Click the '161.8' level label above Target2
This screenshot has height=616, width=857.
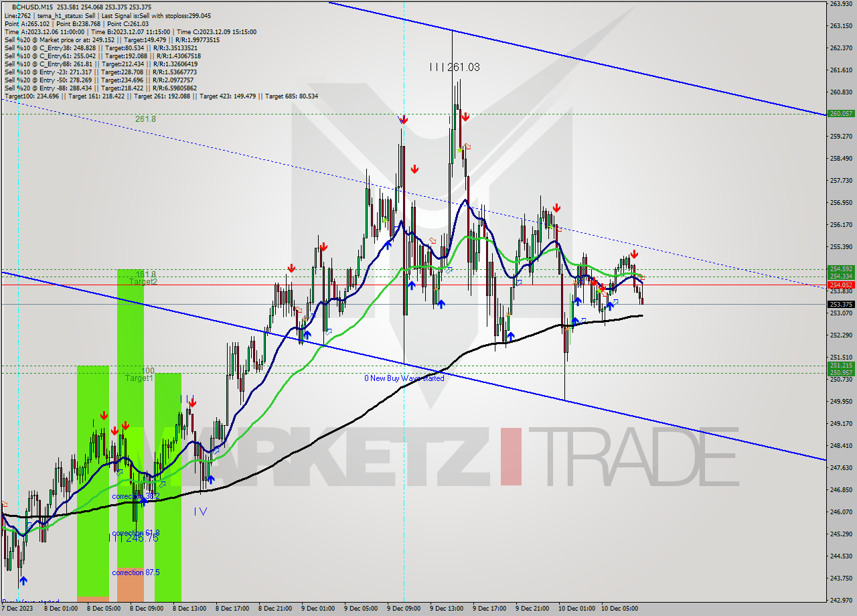pyautogui.click(x=145, y=275)
